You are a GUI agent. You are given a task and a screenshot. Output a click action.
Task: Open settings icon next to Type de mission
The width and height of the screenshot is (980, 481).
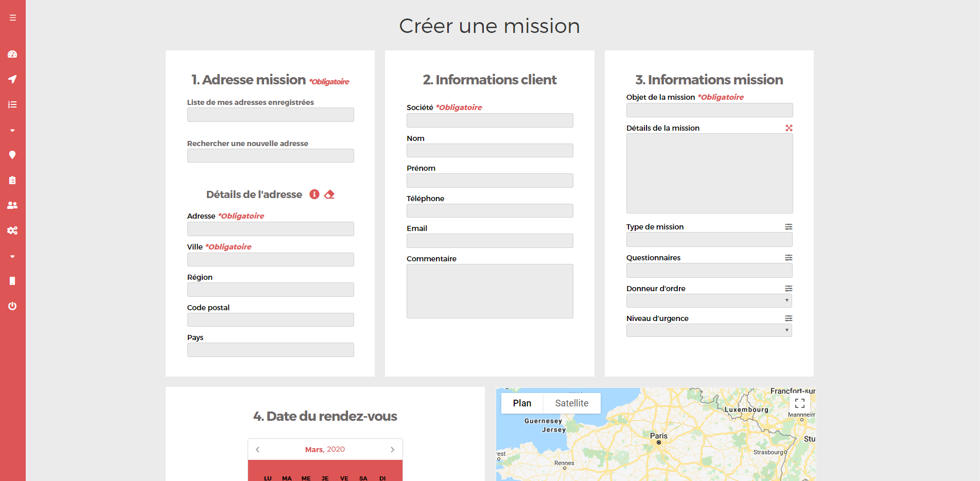789,227
